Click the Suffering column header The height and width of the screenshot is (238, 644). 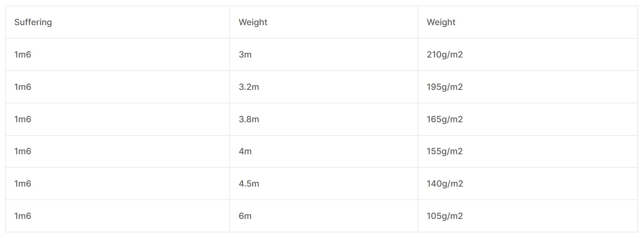click(33, 22)
